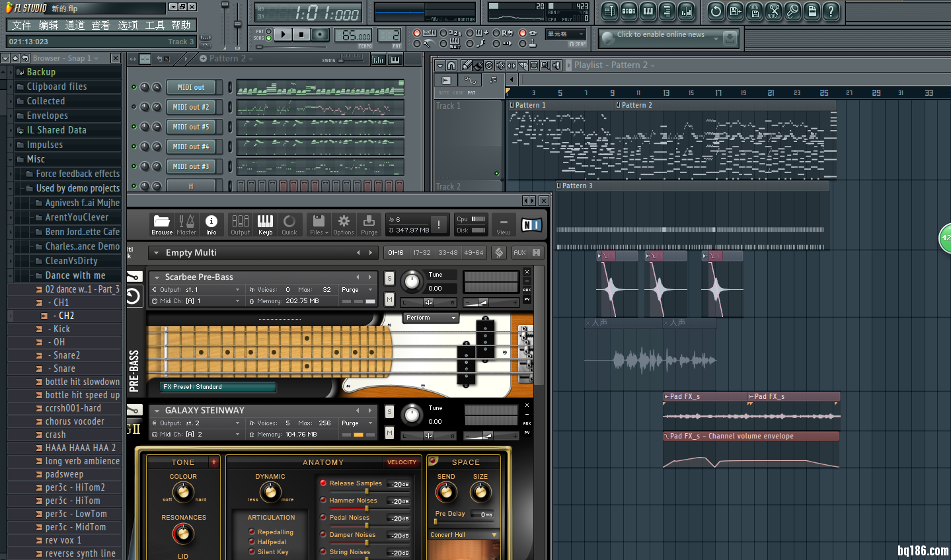Switch to Kontakt 33-48 instrument page tab

[447, 252]
